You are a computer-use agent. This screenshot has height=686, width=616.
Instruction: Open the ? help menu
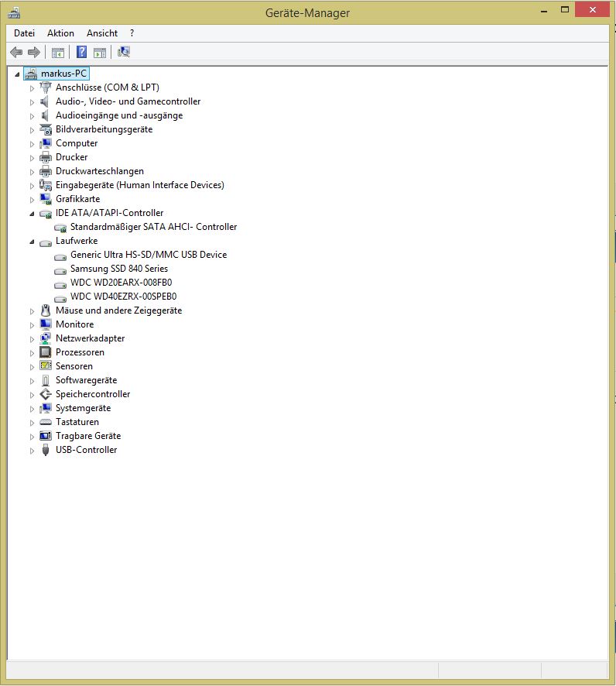132,33
